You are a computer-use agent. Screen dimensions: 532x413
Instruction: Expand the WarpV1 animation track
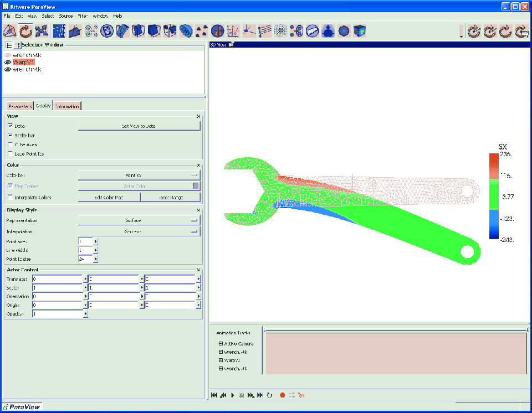click(221, 360)
